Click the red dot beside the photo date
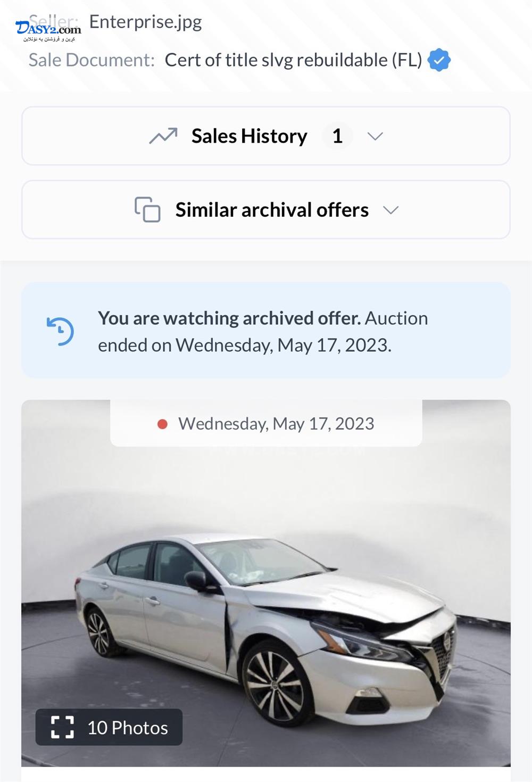532x782 pixels. [x=163, y=424]
